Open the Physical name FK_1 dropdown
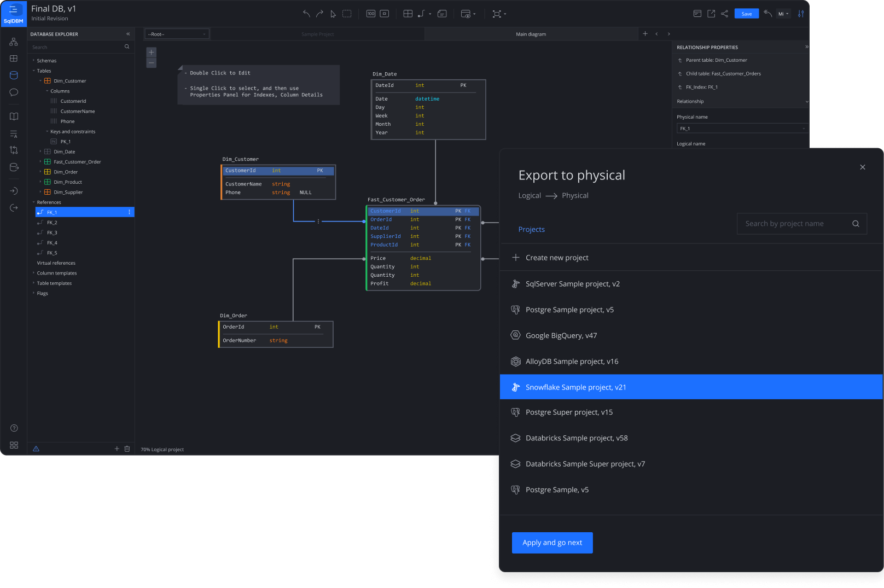Image resolution: width=884 pixels, height=588 pixels. 742,129
